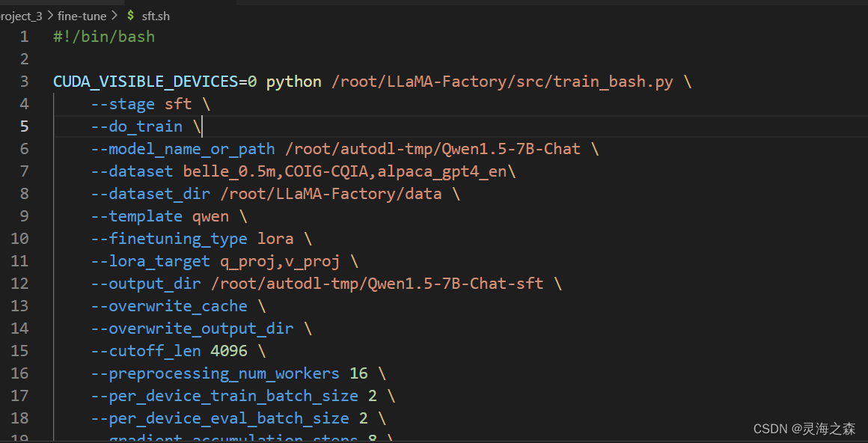Click line number 5 in the gutter
This screenshot has width=868, height=443.
tap(24, 126)
